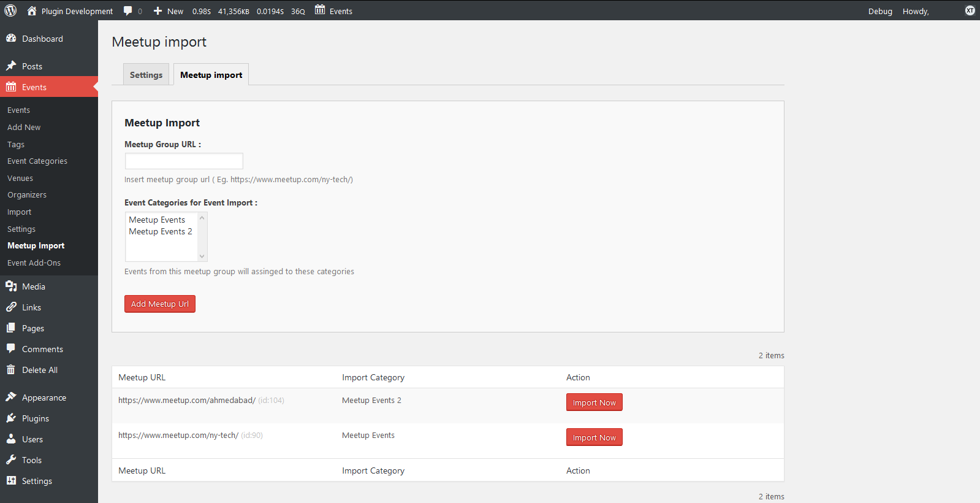
Task: Click the WordPress logo icon
Action: 10,10
